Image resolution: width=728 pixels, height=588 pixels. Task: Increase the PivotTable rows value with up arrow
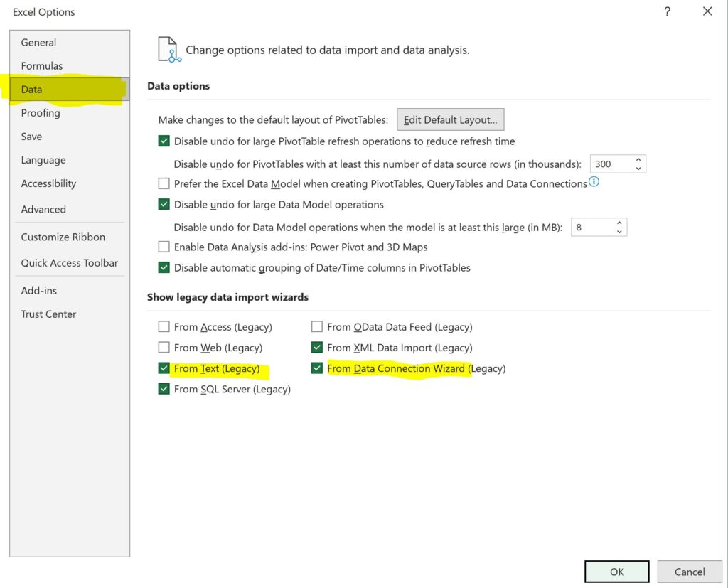click(x=638, y=160)
